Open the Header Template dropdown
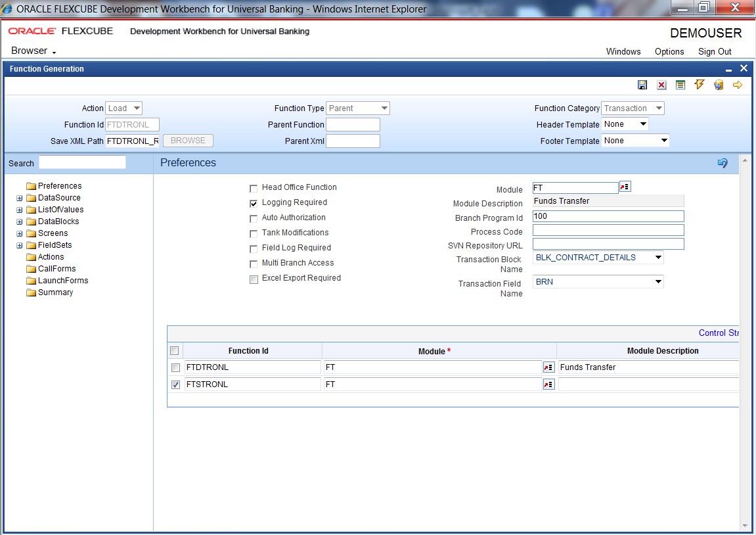Screen dimensions: 756x535 coord(625,124)
